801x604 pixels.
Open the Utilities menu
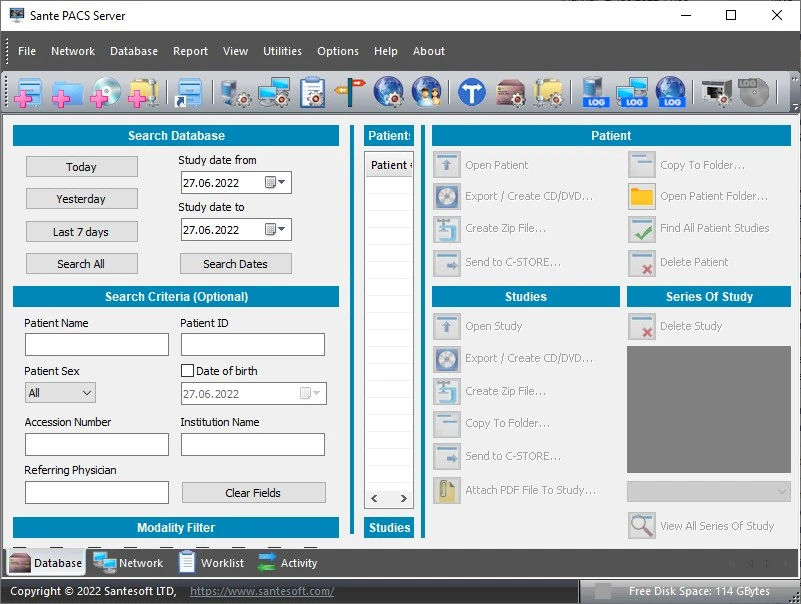click(x=282, y=51)
